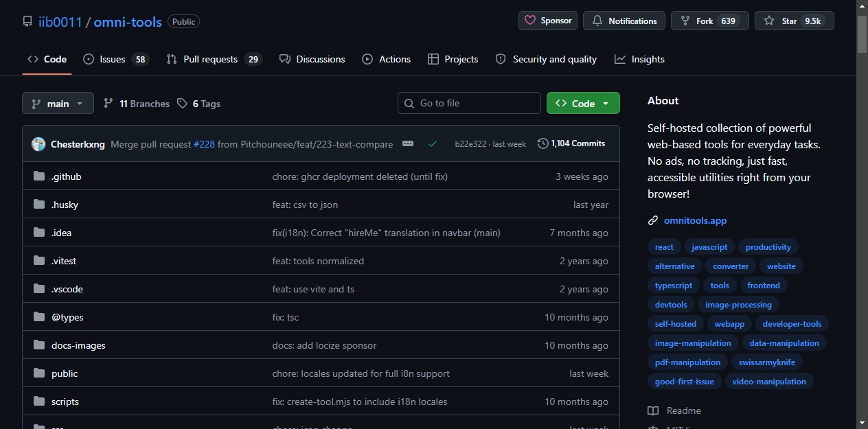Viewport: 868px width, 429px height.
Task: Open the omnitools.app website link
Action: coord(695,220)
